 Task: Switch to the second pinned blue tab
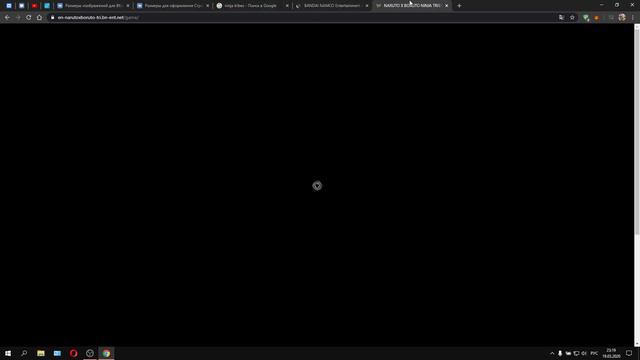click(x=22, y=6)
